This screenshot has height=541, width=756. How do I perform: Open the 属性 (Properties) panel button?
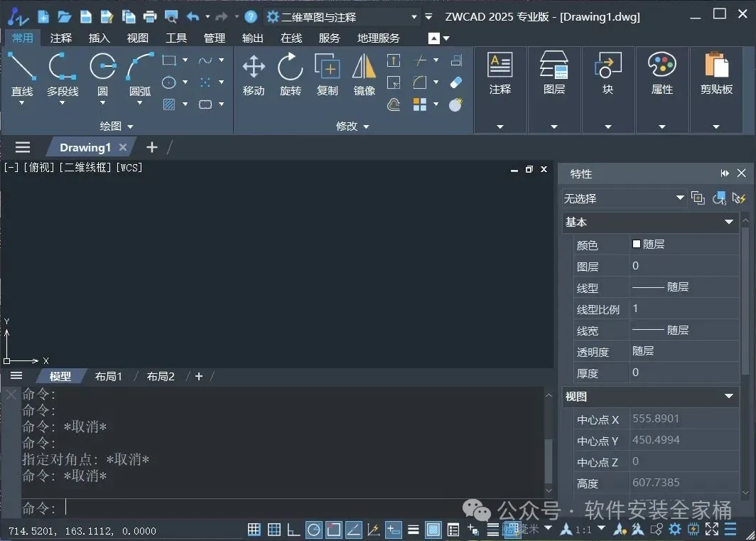pos(662,73)
